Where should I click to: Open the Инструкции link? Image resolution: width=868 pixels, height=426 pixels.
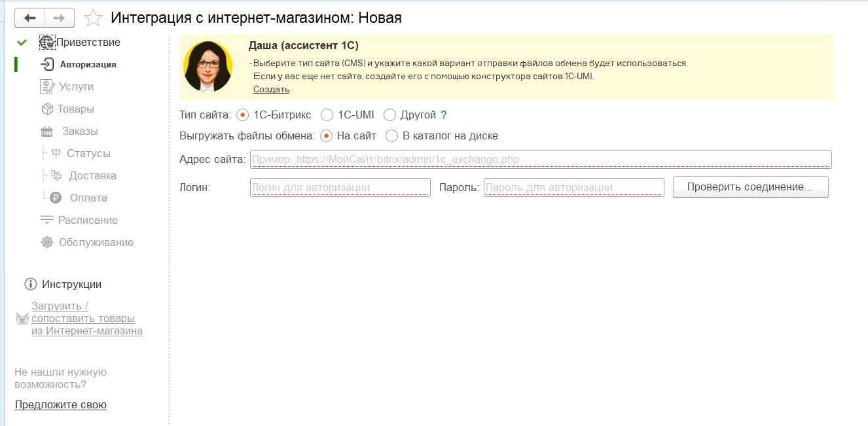tap(71, 284)
